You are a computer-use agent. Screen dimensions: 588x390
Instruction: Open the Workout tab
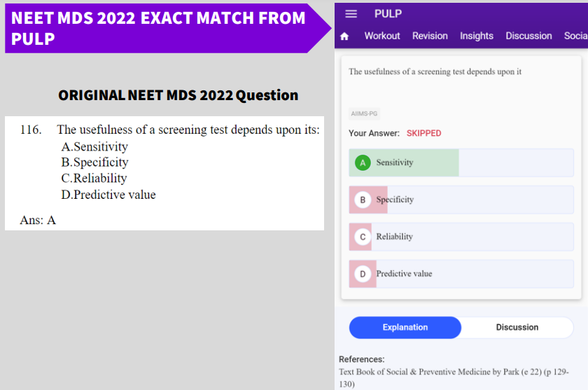[382, 36]
